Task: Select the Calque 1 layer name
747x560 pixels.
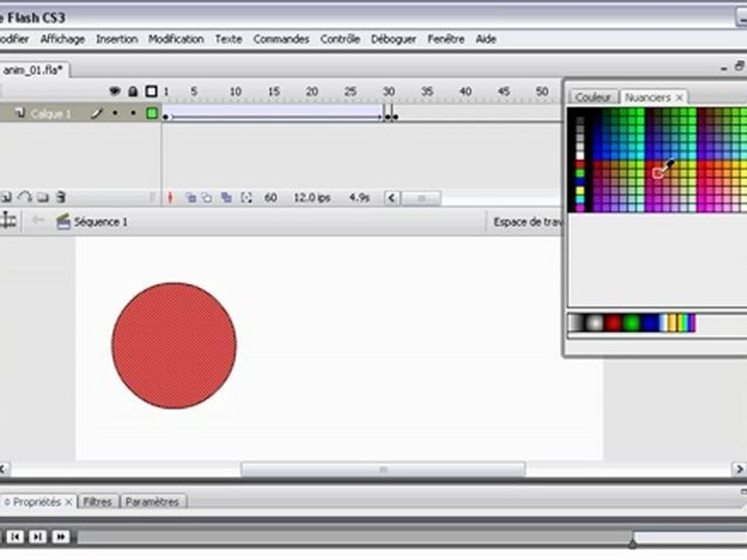Action: coord(51,114)
